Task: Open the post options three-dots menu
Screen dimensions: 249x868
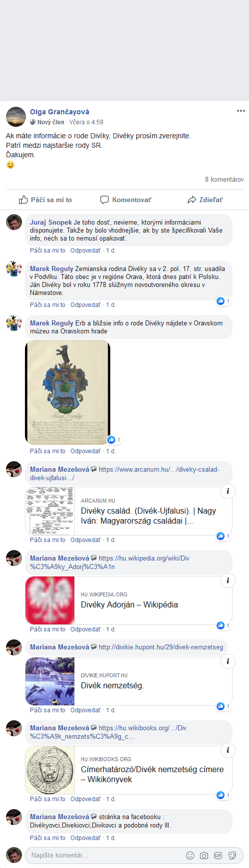Action: (x=241, y=111)
